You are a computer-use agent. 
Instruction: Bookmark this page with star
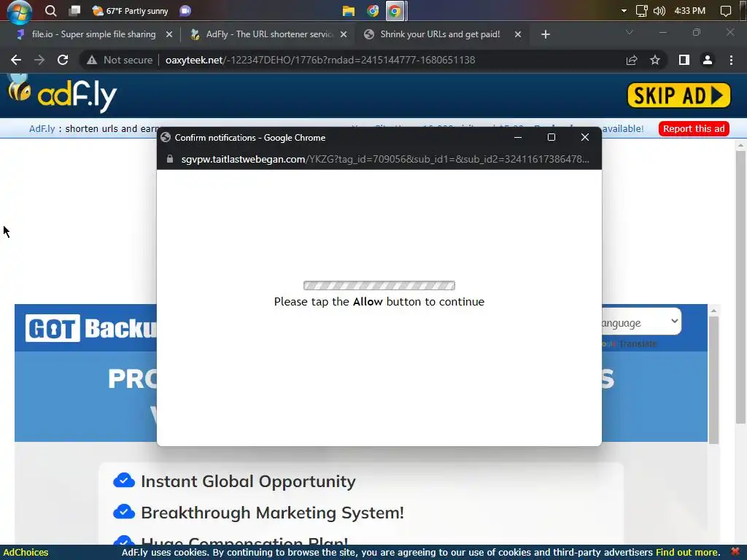click(x=655, y=60)
